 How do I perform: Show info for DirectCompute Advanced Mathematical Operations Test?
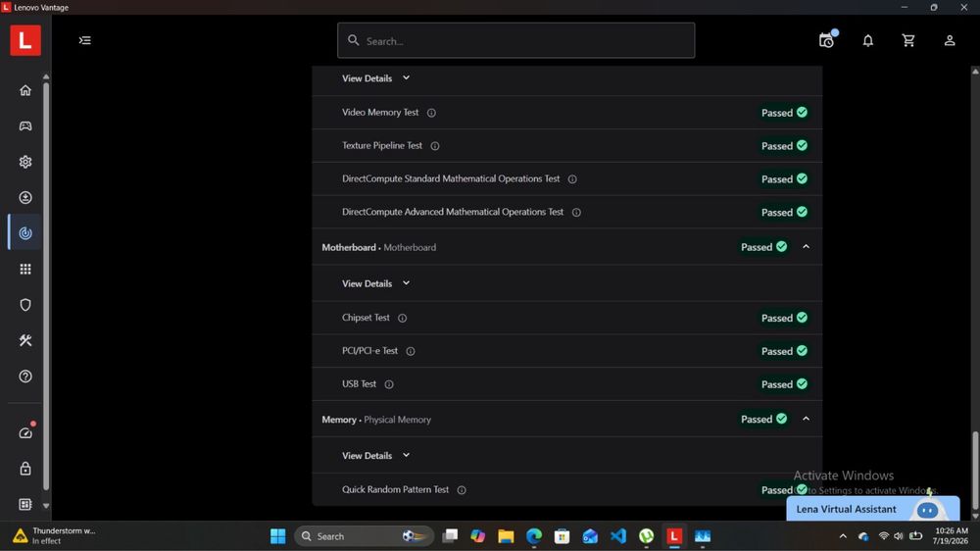[x=576, y=212]
